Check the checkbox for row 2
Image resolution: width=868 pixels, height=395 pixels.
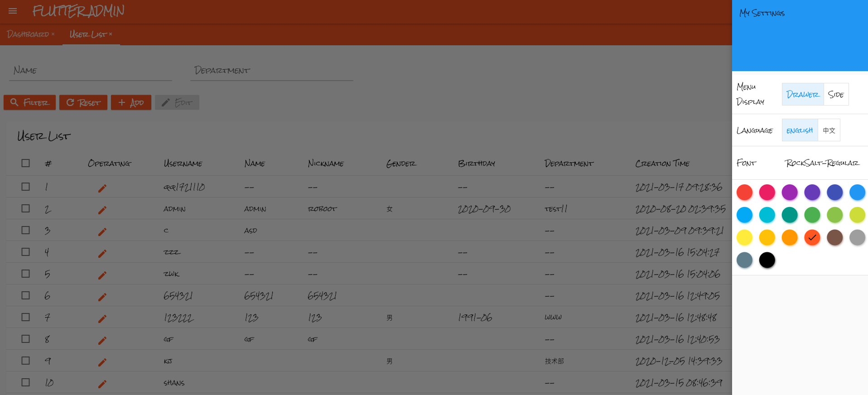(25, 208)
